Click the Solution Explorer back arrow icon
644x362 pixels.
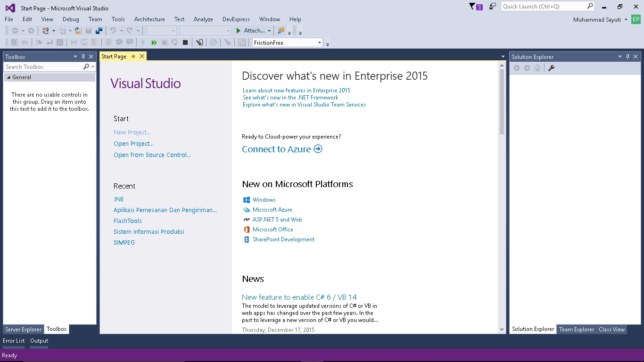[x=517, y=68]
